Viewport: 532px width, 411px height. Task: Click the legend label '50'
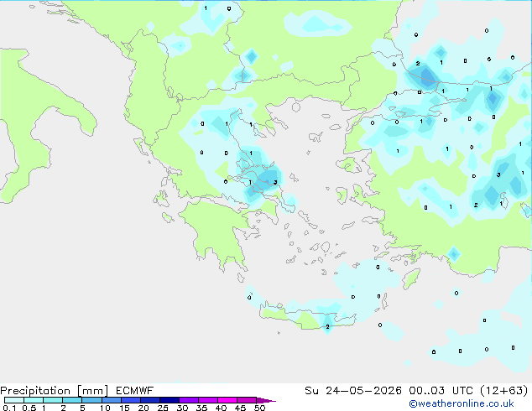coord(259,408)
